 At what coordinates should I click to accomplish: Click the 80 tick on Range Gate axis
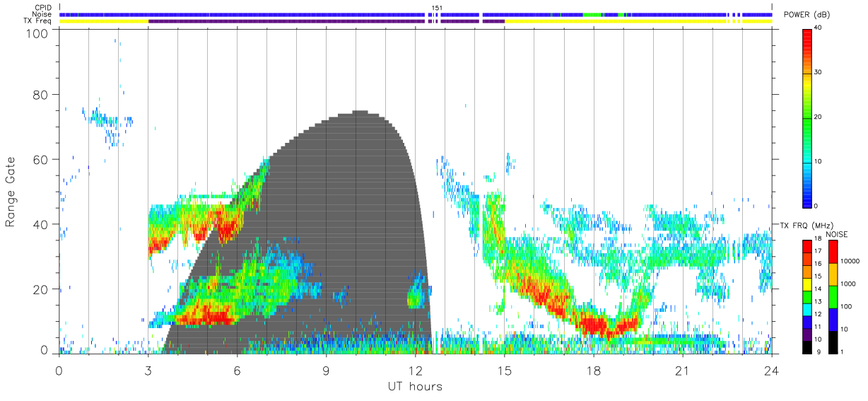42,95
